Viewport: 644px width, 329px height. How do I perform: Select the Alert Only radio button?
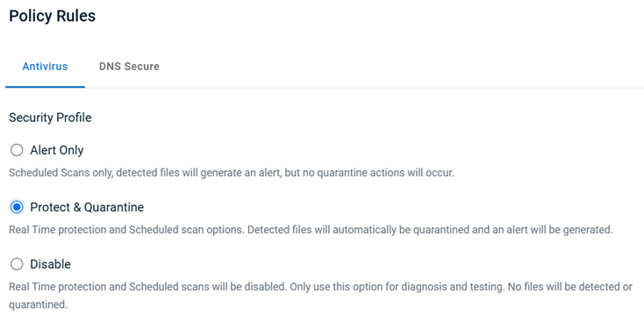[x=17, y=150]
